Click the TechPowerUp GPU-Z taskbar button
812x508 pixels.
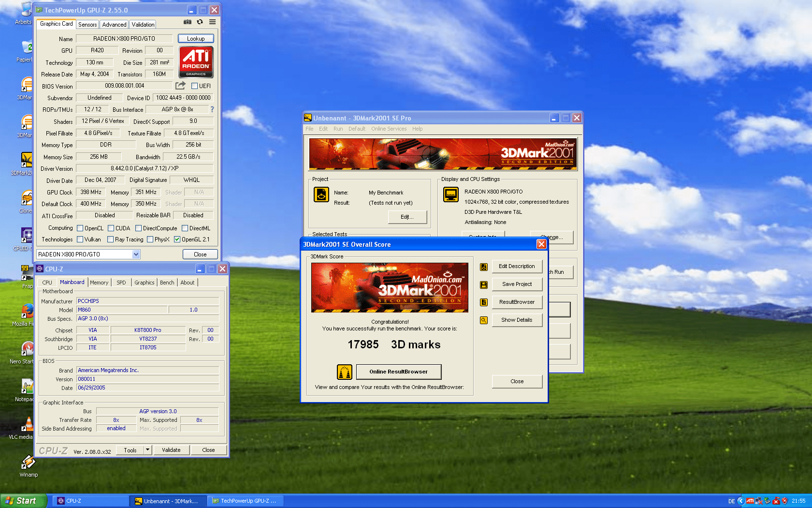(x=246, y=501)
